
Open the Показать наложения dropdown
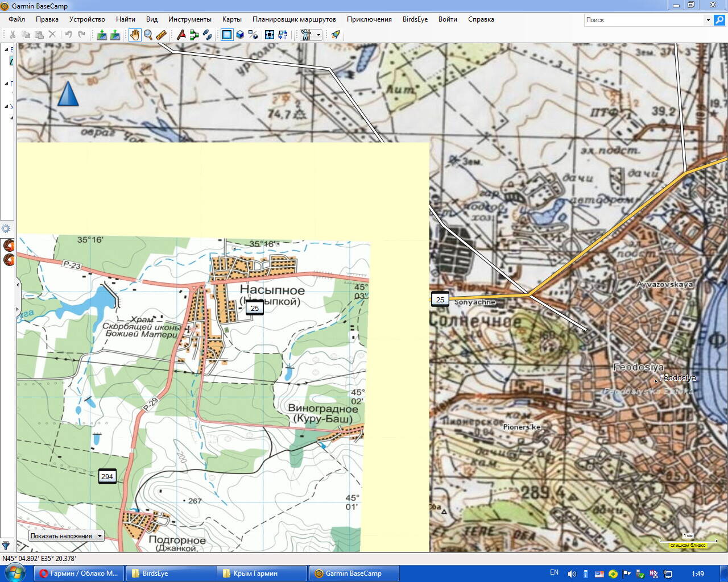pyautogui.click(x=67, y=535)
